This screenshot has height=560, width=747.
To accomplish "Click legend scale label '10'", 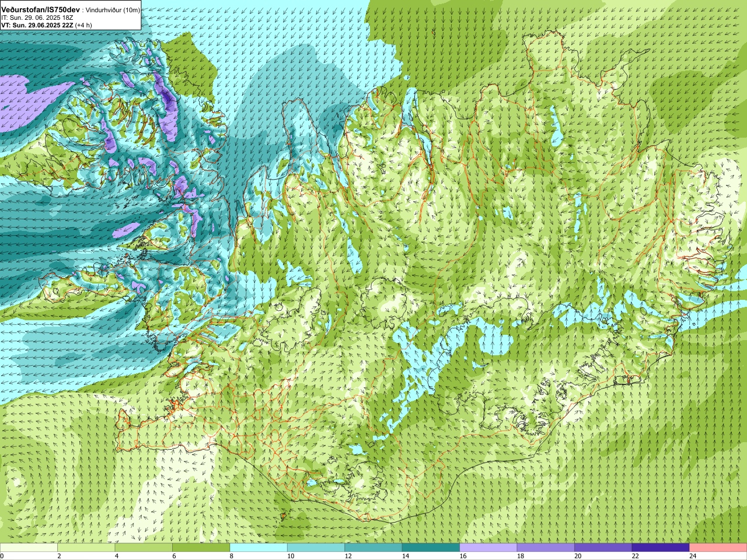I will tap(289, 556).
